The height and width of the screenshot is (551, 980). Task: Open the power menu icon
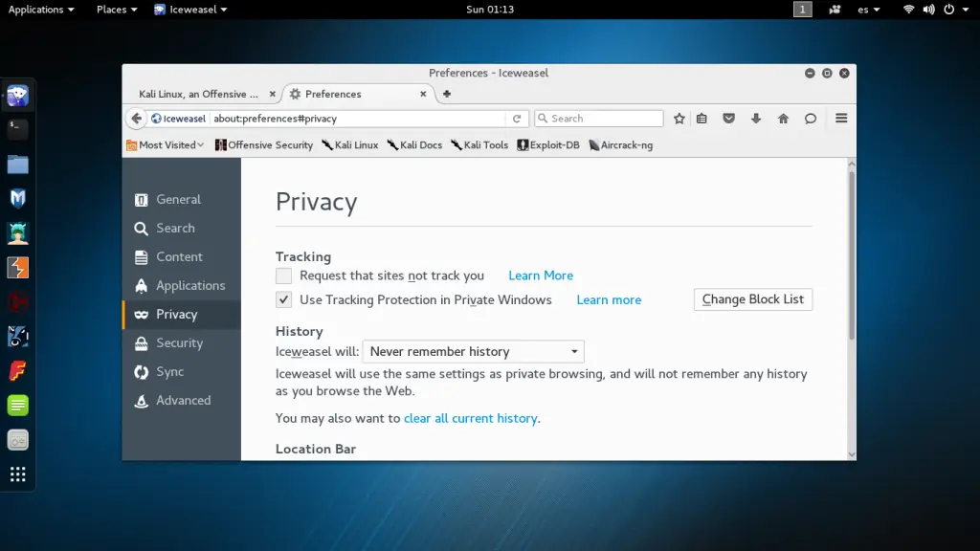click(948, 10)
